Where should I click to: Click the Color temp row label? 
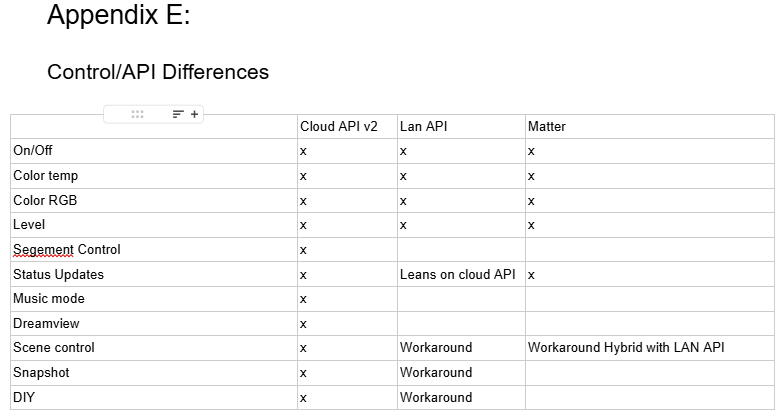click(x=45, y=176)
